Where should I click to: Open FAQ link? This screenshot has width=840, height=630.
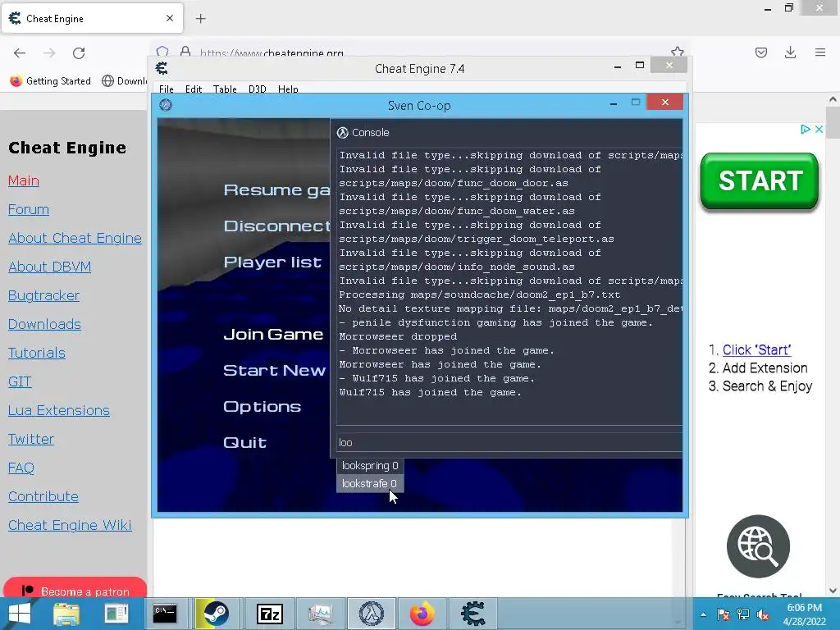click(x=21, y=468)
